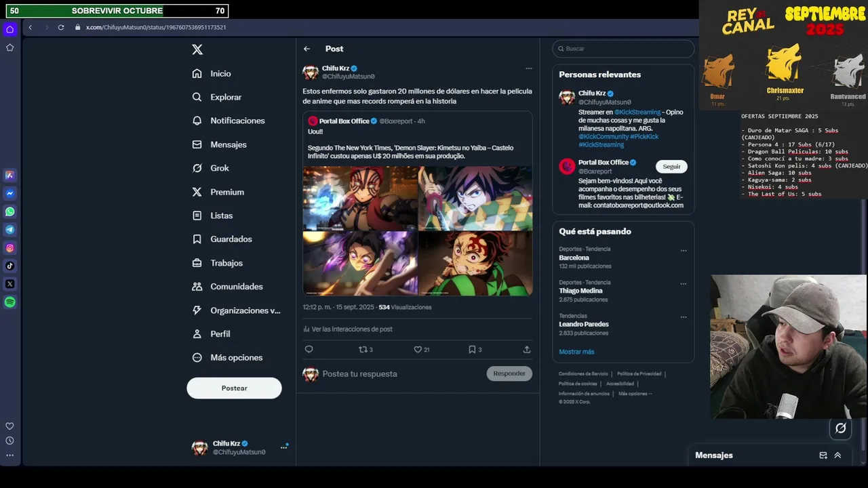Open the post's three-dot options menu
Screen dimensions: 868x488
pyautogui.click(x=529, y=68)
